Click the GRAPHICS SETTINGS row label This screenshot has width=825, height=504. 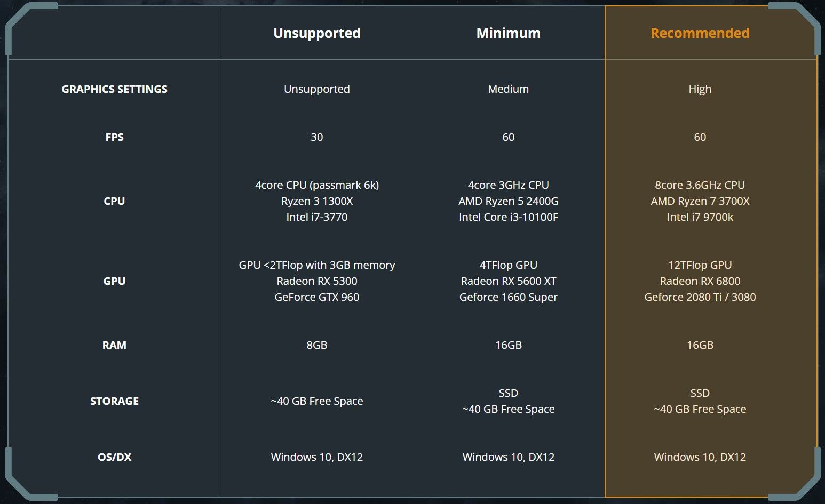(114, 89)
